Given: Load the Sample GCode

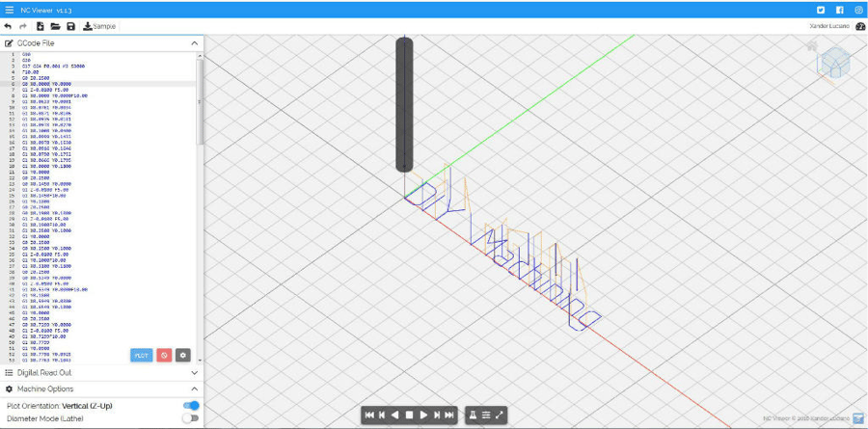Looking at the screenshot, I should click(x=99, y=27).
